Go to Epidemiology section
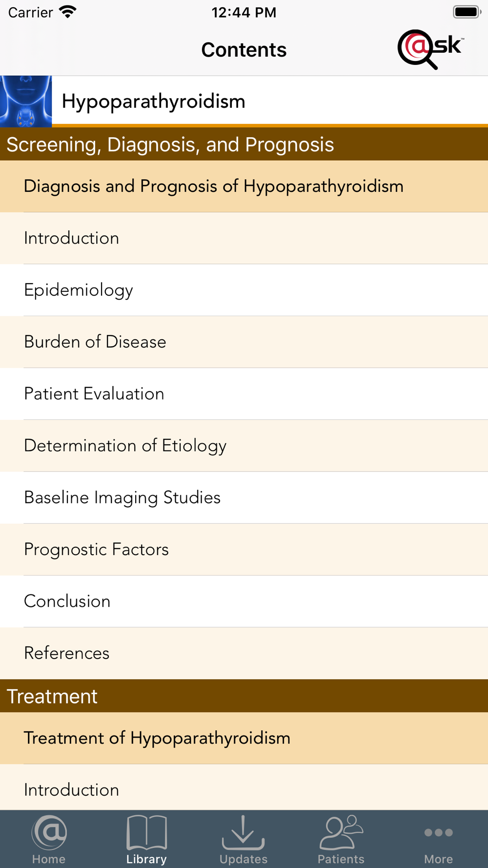The height and width of the screenshot is (868, 488). click(x=244, y=290)
